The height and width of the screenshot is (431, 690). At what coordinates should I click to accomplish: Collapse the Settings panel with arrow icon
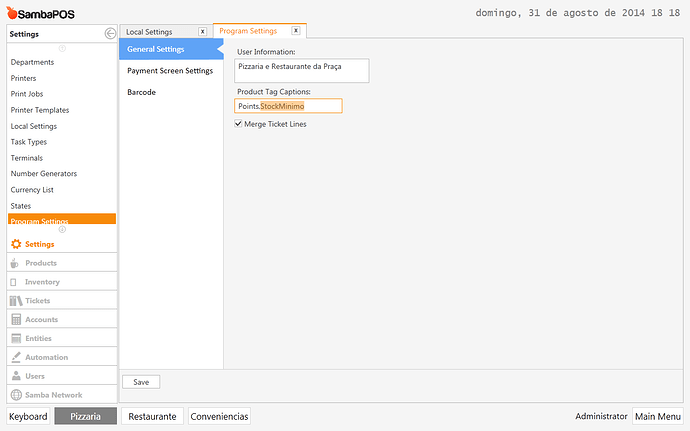pos(110,33)
